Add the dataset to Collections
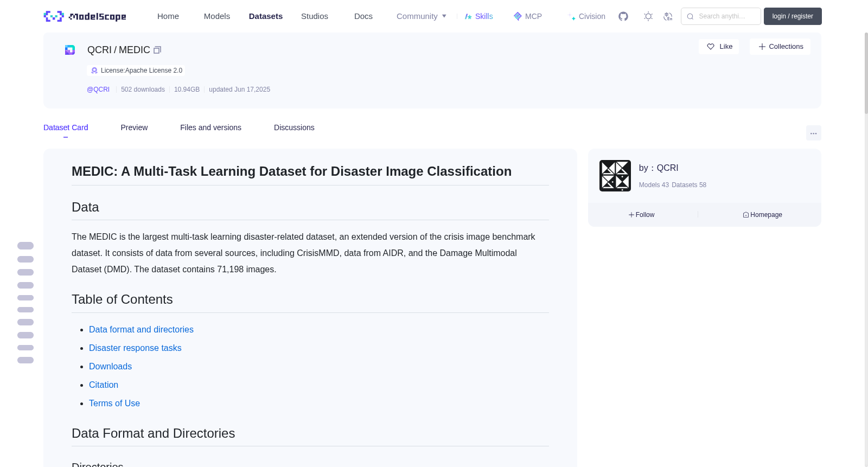This screenshot has height=467, width=868. pos(780,47)
